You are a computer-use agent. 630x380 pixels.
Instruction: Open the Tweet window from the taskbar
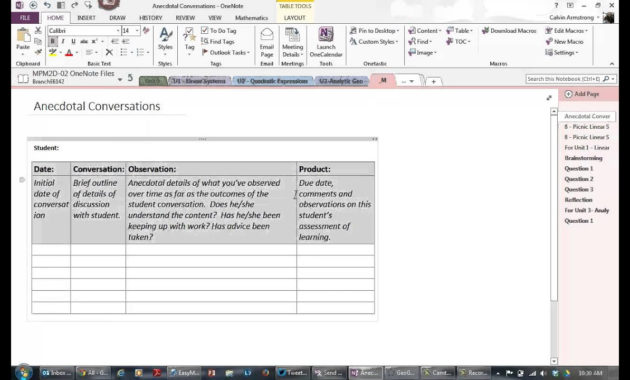tap(293, 373)
